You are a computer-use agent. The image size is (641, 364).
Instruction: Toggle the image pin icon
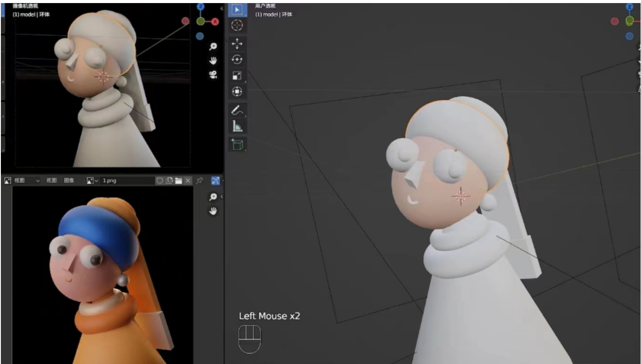200,180
